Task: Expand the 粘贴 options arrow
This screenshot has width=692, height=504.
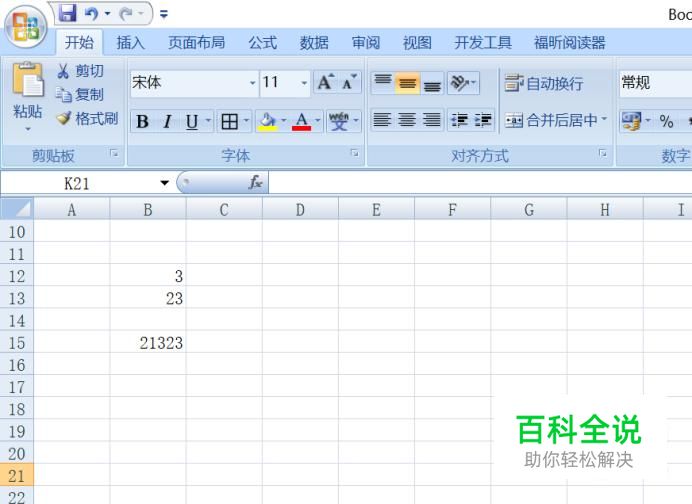Action: [28, 129]
